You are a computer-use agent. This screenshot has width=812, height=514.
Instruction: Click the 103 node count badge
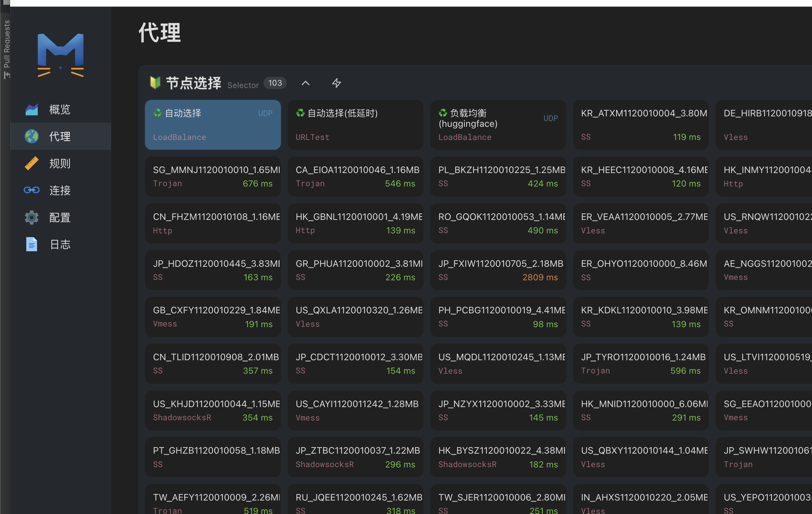pyautogui.click(x=275, y=83)
